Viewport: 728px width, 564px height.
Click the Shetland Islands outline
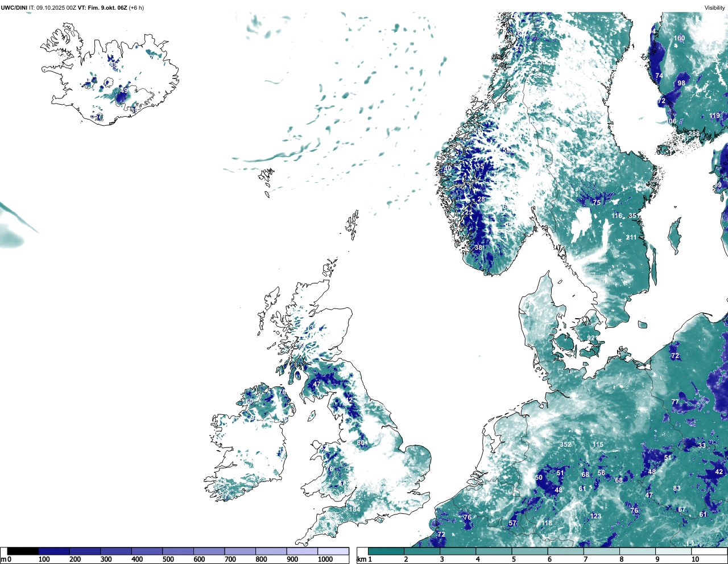click(x=353, y=225)
